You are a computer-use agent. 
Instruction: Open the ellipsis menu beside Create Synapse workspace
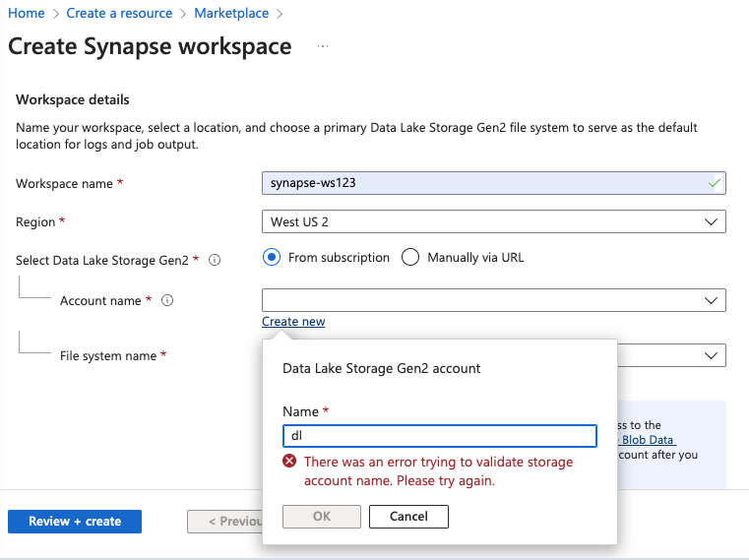[323, 46]
